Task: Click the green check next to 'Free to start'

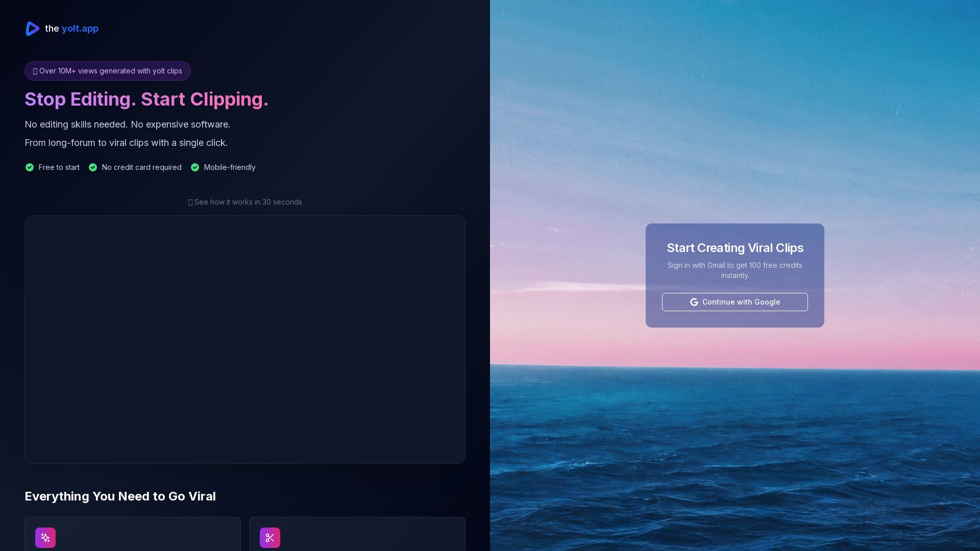Action: [30, 167]
